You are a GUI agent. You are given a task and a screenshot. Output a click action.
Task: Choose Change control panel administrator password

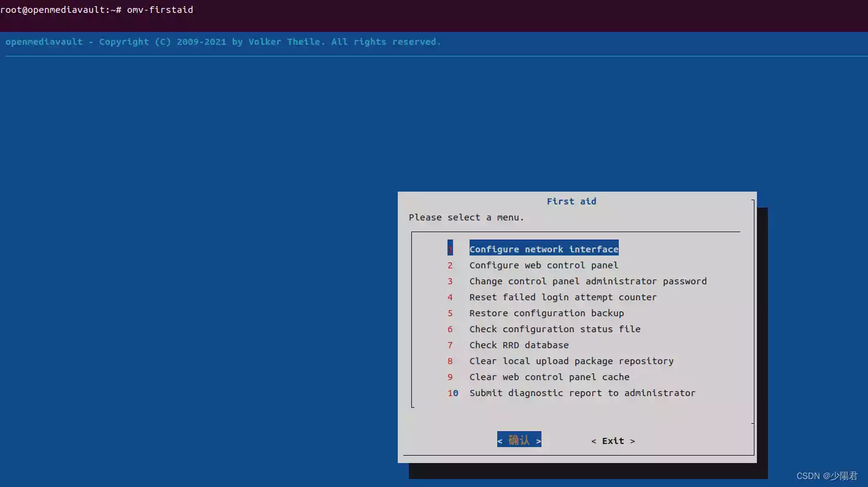coord(588,281)
